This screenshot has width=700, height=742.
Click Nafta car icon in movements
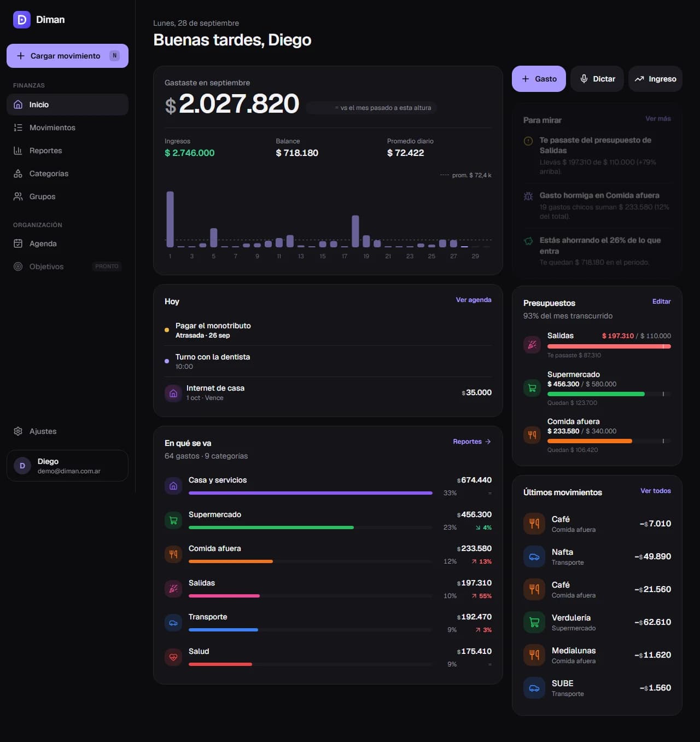click(x=534, y=556)
